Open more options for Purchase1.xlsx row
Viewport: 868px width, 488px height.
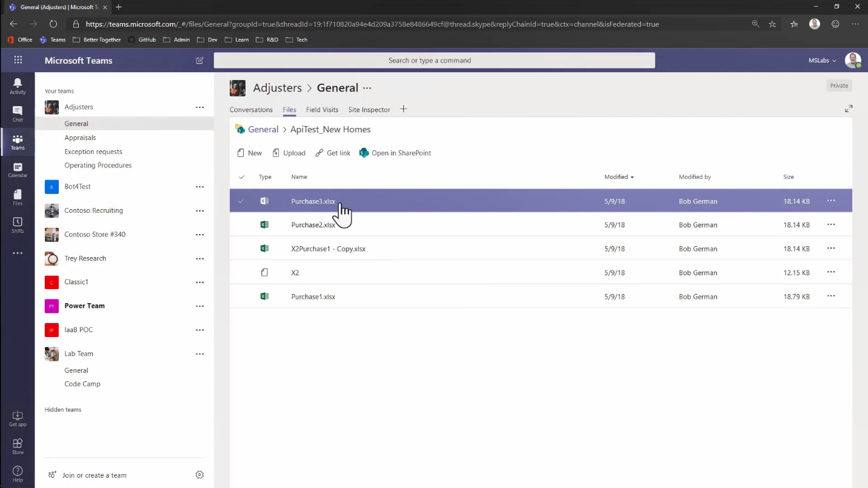point(831,296)
